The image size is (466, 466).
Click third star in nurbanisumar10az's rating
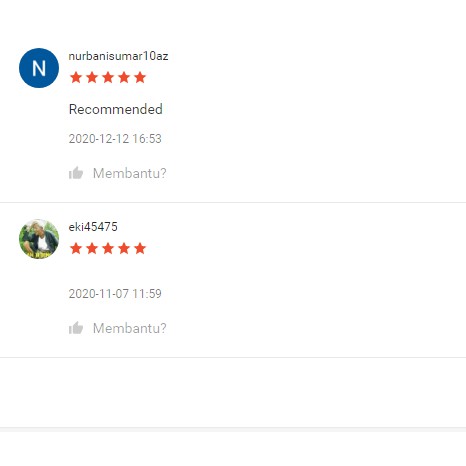point(108,77)
